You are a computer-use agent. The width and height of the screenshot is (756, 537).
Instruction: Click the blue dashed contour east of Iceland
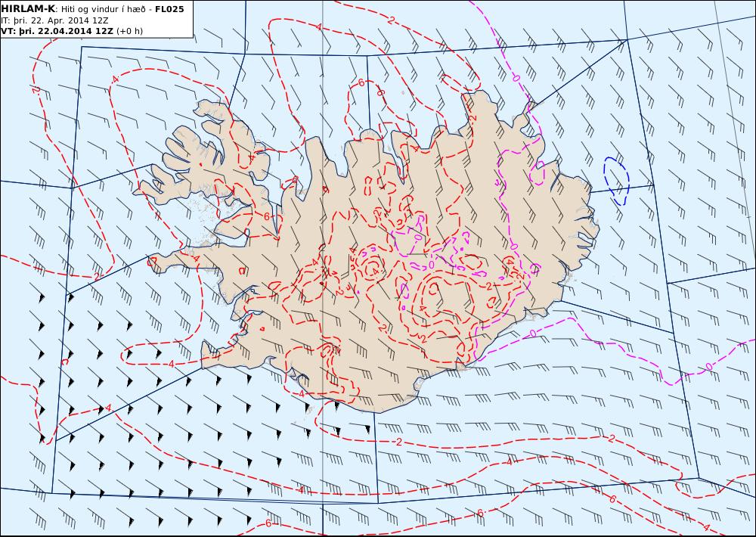click(x=616, y=181)
